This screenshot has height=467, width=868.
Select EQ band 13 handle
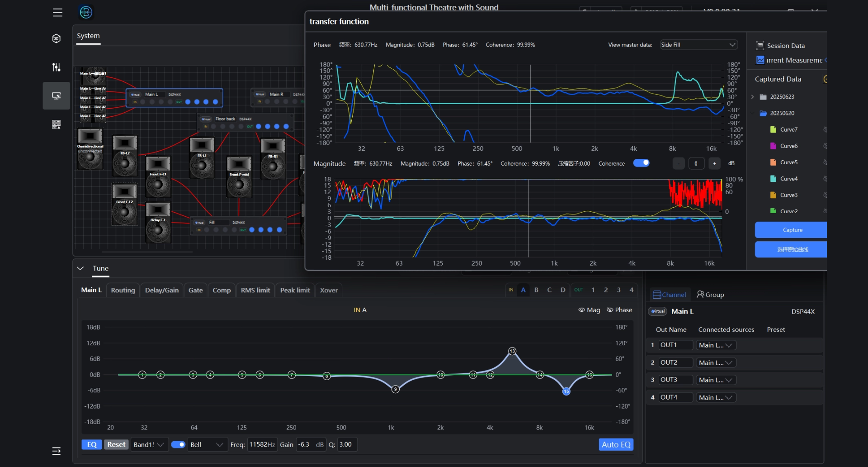click(x=512, y=351)
